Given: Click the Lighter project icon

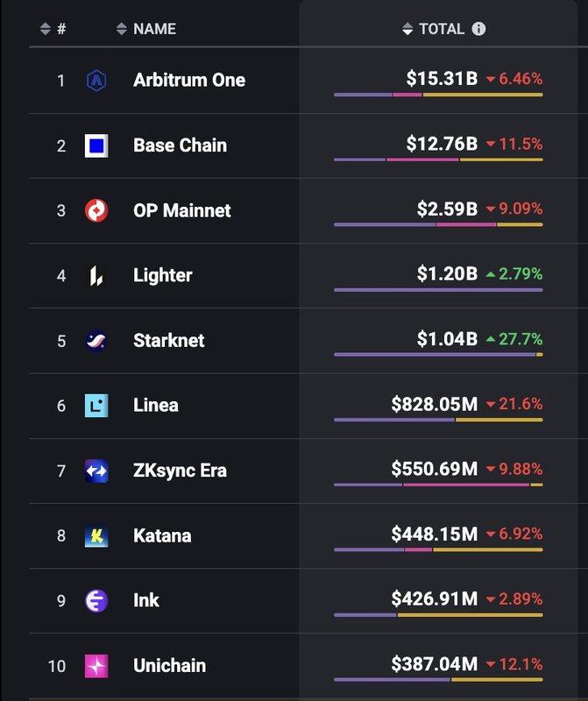Looking at the screenshot, I should [x=96, y=276].
